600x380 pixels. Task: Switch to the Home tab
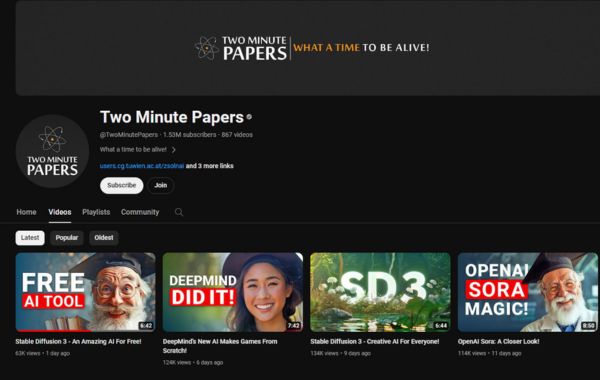pyautogui.click(x=26, y=212)
